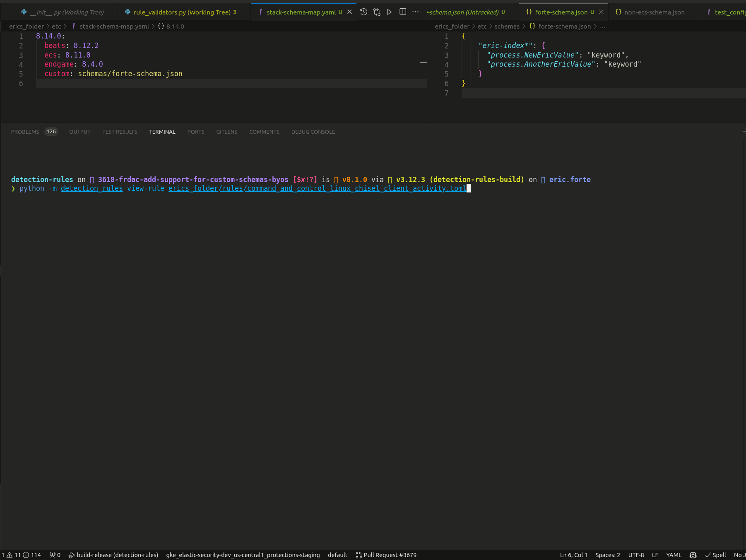Click the gke_elastic-security-dev kubernetes context
Image resolution: width=746 pixels, height=560 pixels.
[243, 555]
